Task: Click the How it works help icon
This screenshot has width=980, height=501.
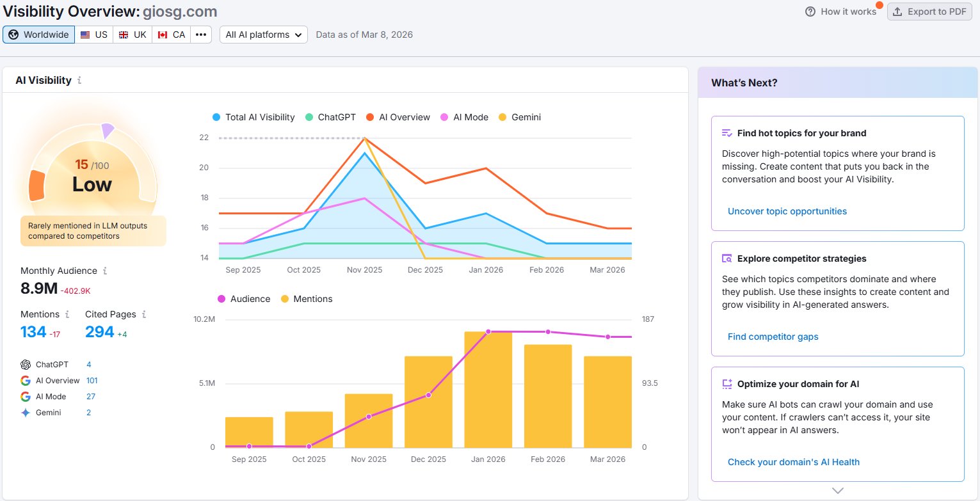Action: coord(810,12)
